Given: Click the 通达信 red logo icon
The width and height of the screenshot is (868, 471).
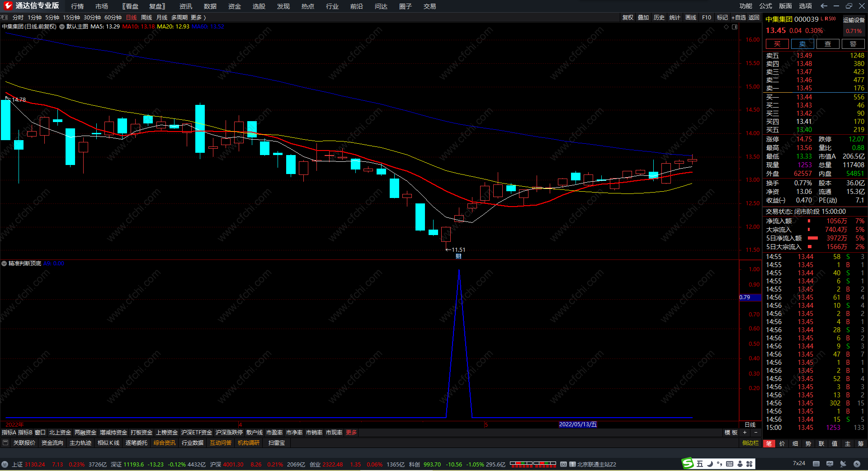Looking at the screenshot, I should pyautogui.click(x=8, y=6).
